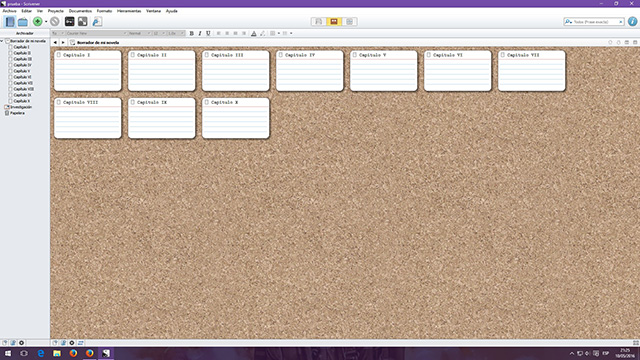
Task: Enter full screen composition mode icon
Action: pyautogui.click(x=69, y=22)
